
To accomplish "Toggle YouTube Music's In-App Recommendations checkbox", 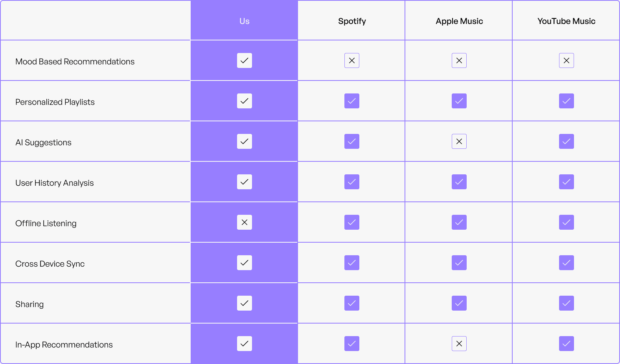I will (567, 344).
